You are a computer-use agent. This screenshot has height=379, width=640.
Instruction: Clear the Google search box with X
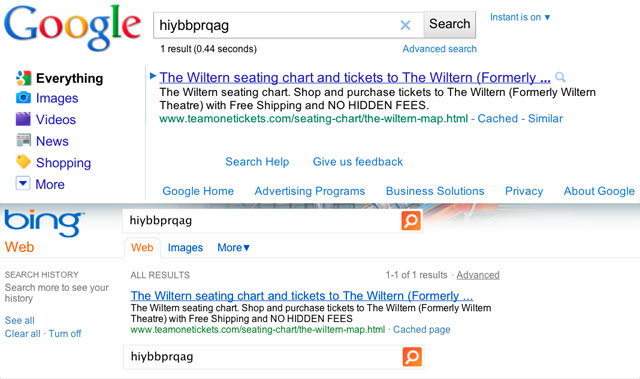pos(405,25)
